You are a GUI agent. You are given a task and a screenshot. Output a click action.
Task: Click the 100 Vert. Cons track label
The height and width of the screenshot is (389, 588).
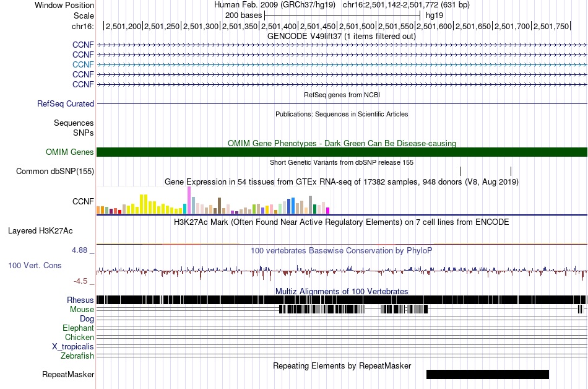(x=35, y=265)
